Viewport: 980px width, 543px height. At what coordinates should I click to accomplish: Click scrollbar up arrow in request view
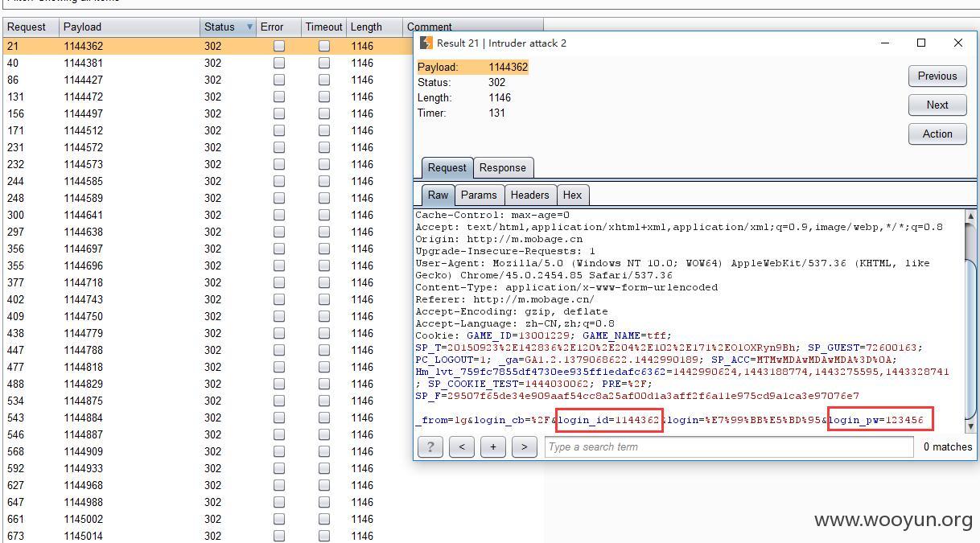(970, 216)
